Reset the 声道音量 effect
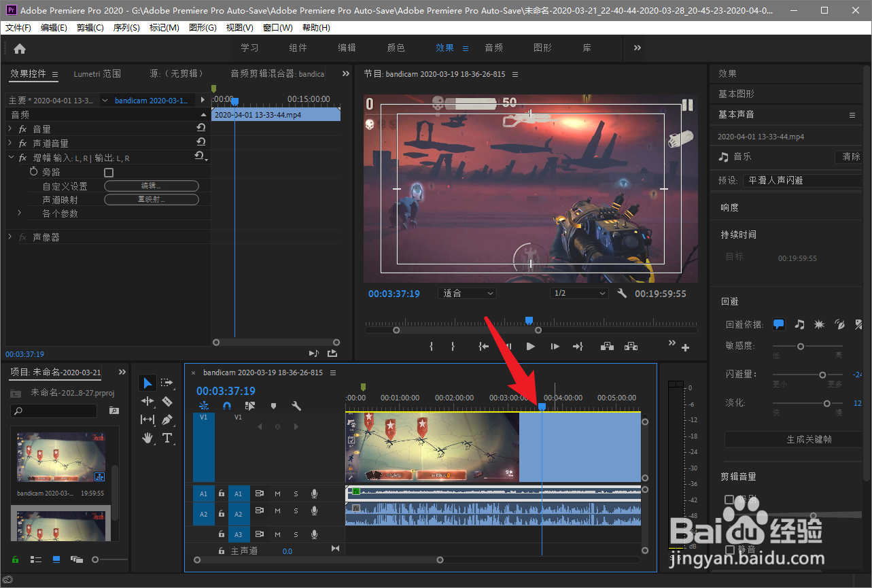 pos(201,142)
